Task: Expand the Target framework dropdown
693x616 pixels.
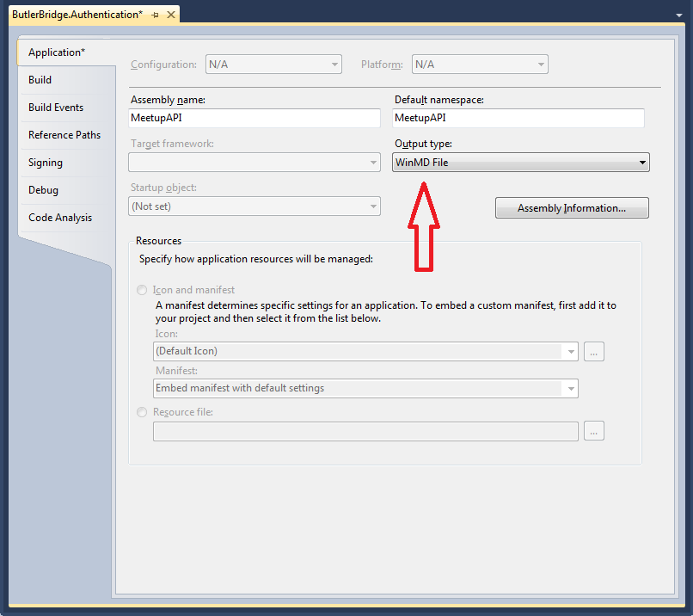Action: point(255,163)
